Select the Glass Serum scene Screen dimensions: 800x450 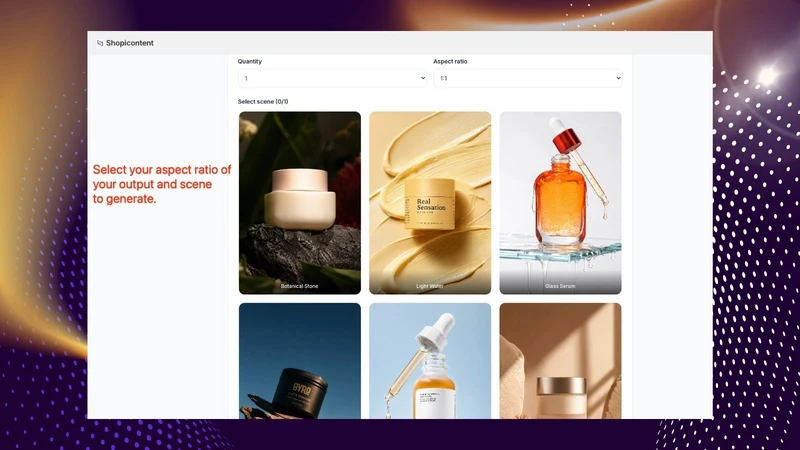click(560, 203)
